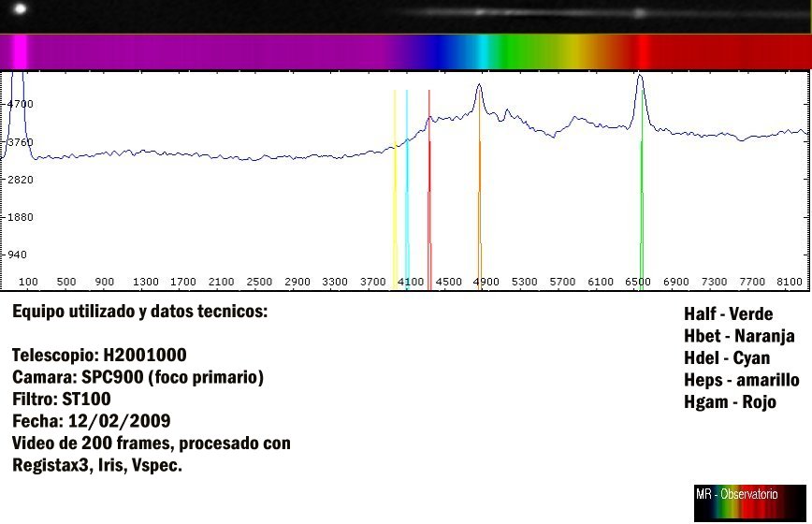Click the 'Fecha: 12/02/2009' line

(x=91, y=421)
